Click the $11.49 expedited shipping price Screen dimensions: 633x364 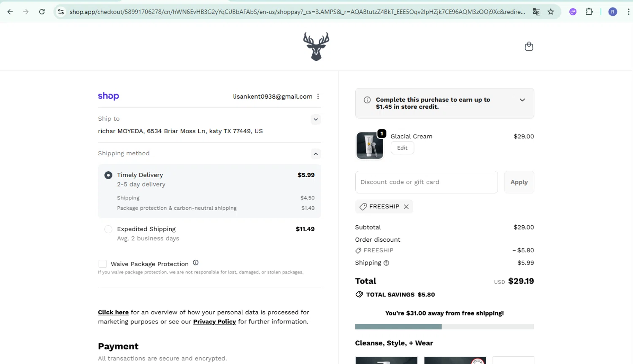305,229
